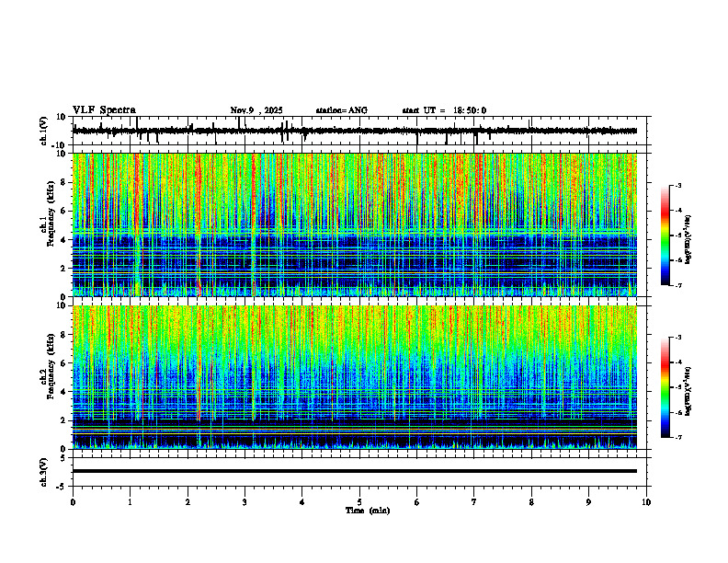Click the "-3" label atop ch.1 color bar

click(x=677, y=185)
